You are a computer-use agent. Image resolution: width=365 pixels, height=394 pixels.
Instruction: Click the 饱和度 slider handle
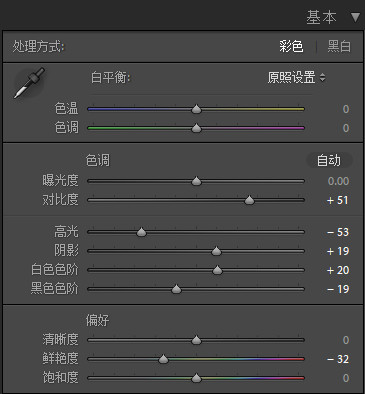click(196, 378)
